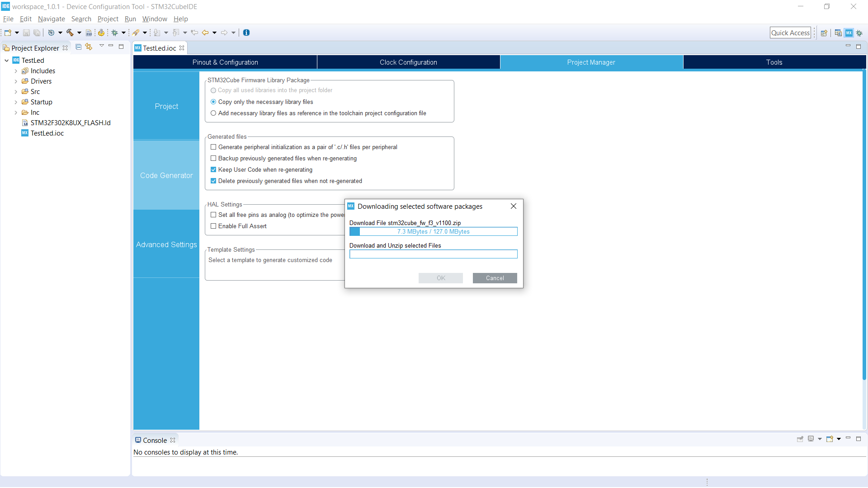This screenshot has width=868, height=488.
Task: Click the stm32cube_fw_f3 download progress bar
Action: pyautogui.click(x=433, y=231)
